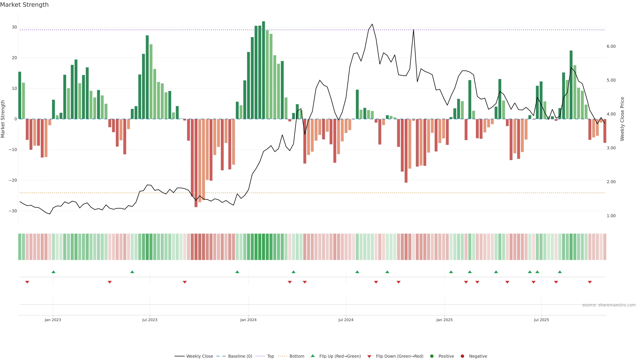Click the Jul 2024 x-axis label
Screen dimensions: 644x362
[346, 320]
